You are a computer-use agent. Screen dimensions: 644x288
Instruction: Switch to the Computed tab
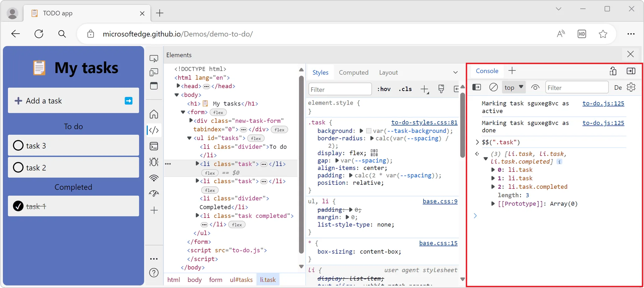(x=353, y=72)
